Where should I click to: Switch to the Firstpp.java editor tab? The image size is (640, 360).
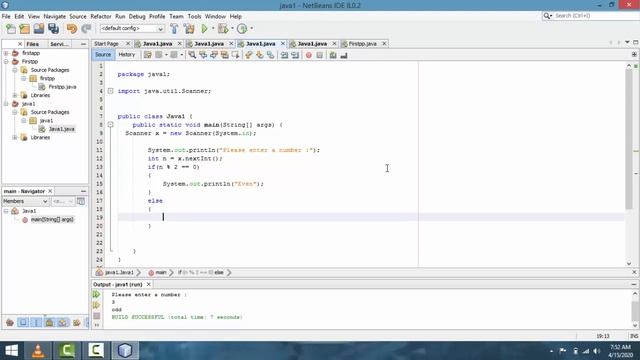pyautogui.click(x=362, y=44)
